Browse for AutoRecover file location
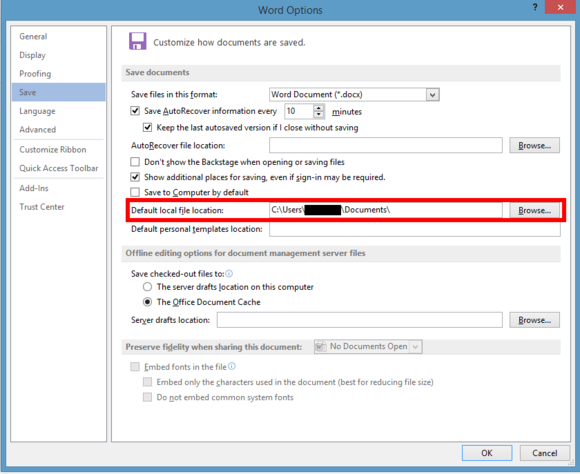Image resolution: width=580 pixels, height=474 pixels. 535,145
